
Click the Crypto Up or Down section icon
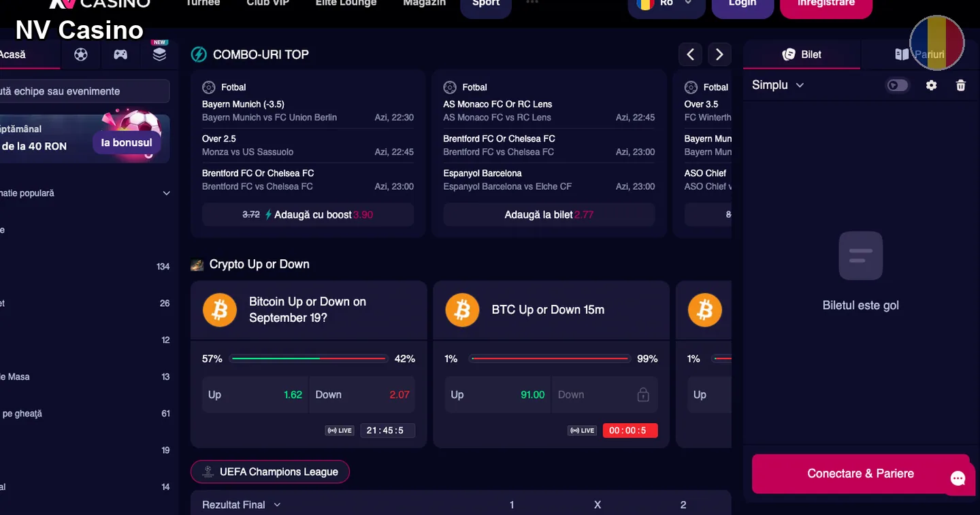click(x=197, y=265)
